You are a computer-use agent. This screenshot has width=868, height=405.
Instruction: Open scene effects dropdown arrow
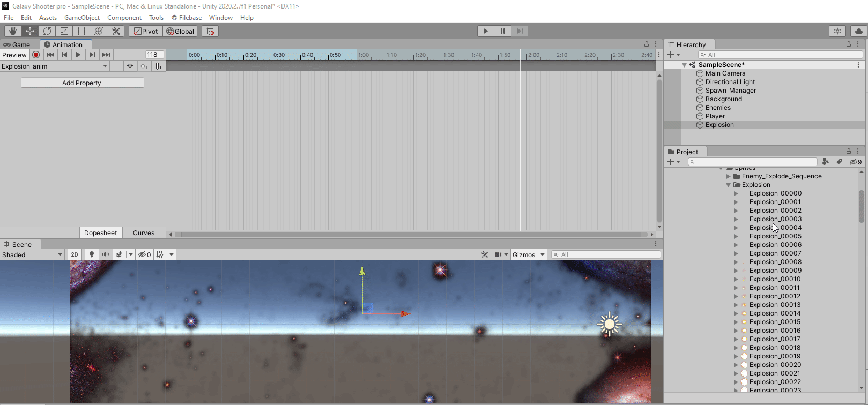point(131,254)
